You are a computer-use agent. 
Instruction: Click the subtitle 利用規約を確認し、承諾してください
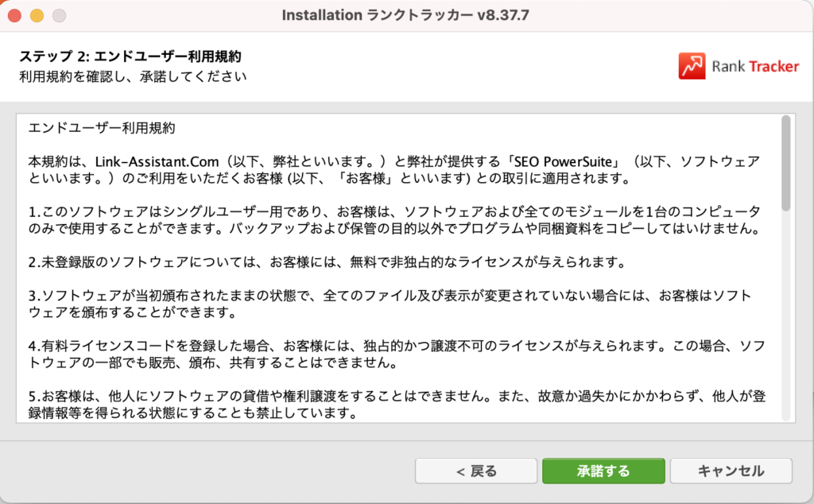(133, 77)
